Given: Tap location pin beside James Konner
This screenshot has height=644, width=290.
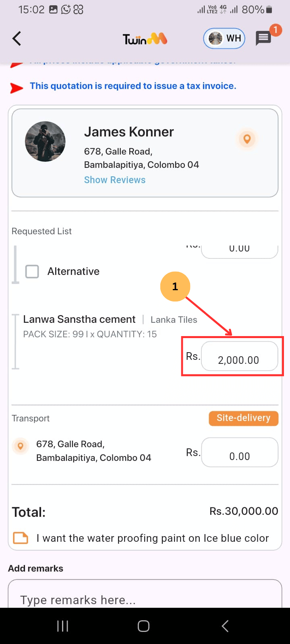Looking at the screenshot, I should [x=247, y=139].
